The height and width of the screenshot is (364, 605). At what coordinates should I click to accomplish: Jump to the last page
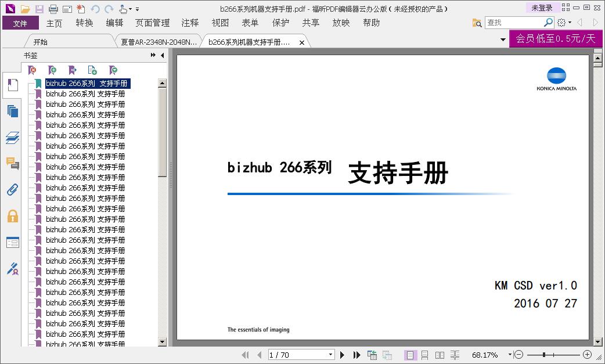tap(356, 355)
